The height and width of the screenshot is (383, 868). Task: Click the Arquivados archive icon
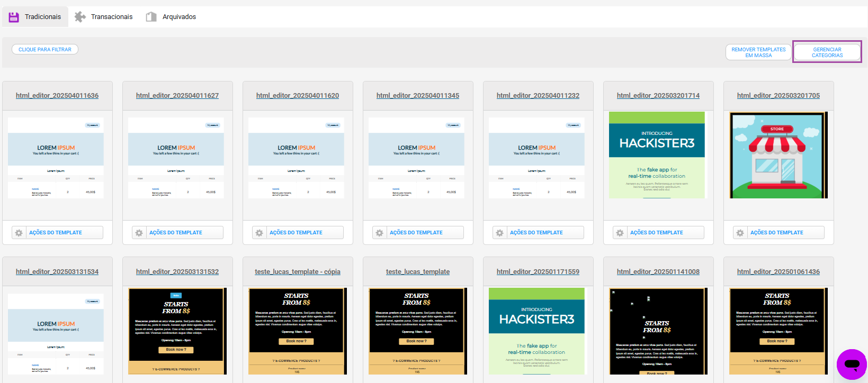coord(151,17)
